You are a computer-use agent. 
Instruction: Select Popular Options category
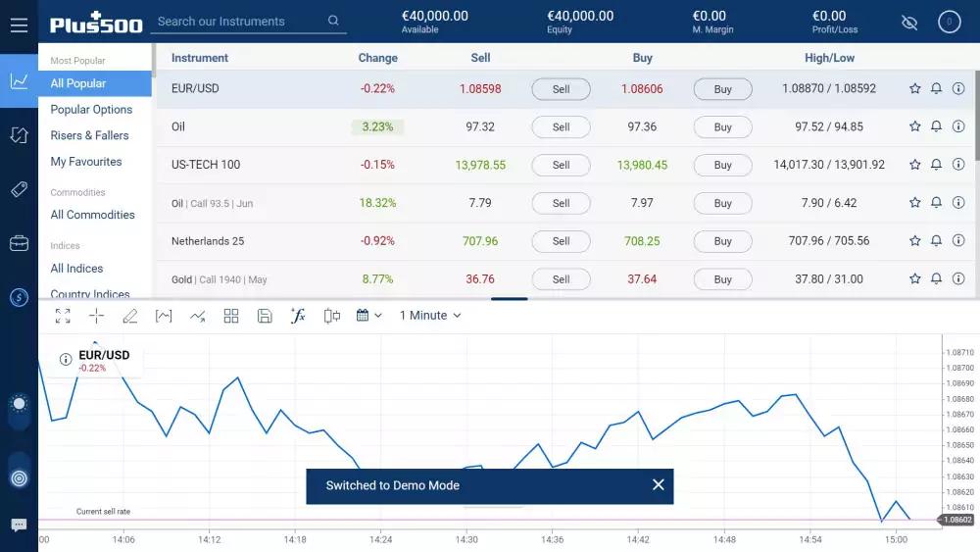tap(91, 110)
